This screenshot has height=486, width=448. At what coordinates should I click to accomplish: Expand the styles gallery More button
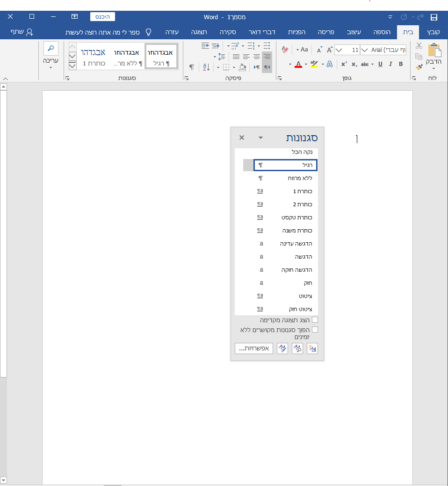coord(72,65)
